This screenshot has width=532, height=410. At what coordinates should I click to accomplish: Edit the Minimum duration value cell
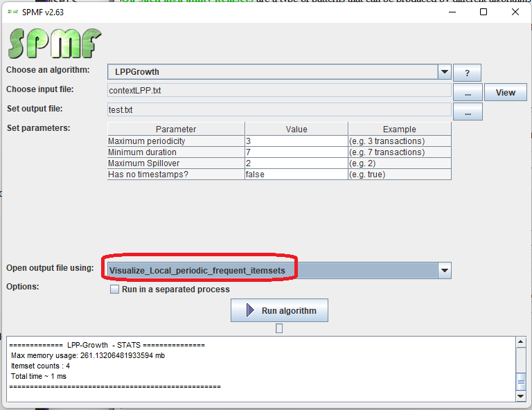click(296, 152)
